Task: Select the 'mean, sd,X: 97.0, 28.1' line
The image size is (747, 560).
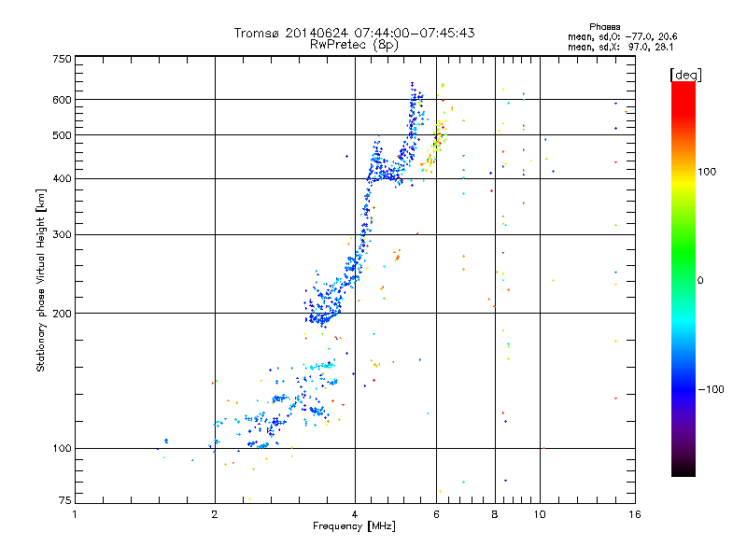Action: (620, 48)
